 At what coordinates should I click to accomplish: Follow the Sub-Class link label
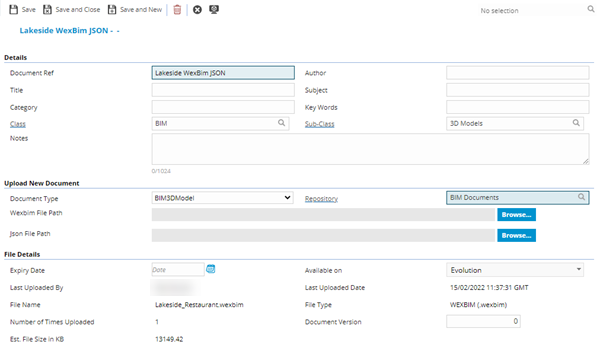tap(320, 124)
